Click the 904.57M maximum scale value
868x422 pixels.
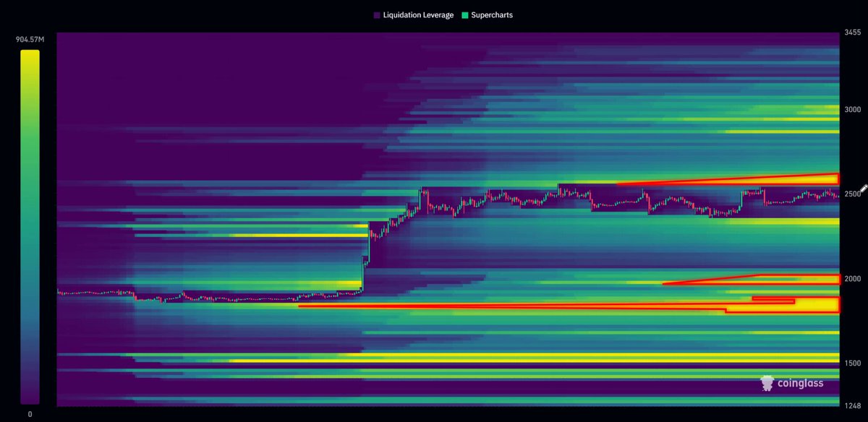[30, 40]
